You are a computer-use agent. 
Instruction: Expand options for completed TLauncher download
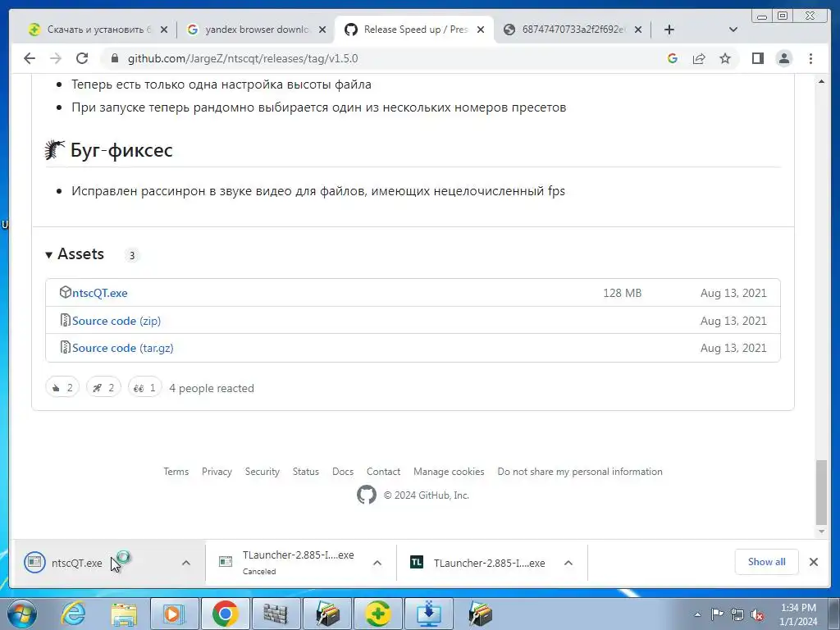(568, 563)
